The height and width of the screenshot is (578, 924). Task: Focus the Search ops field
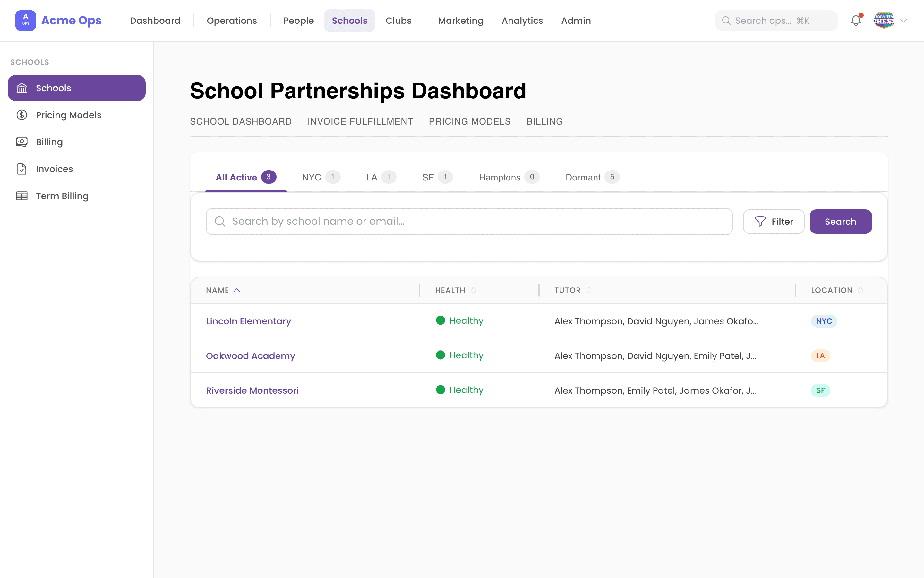776,21
